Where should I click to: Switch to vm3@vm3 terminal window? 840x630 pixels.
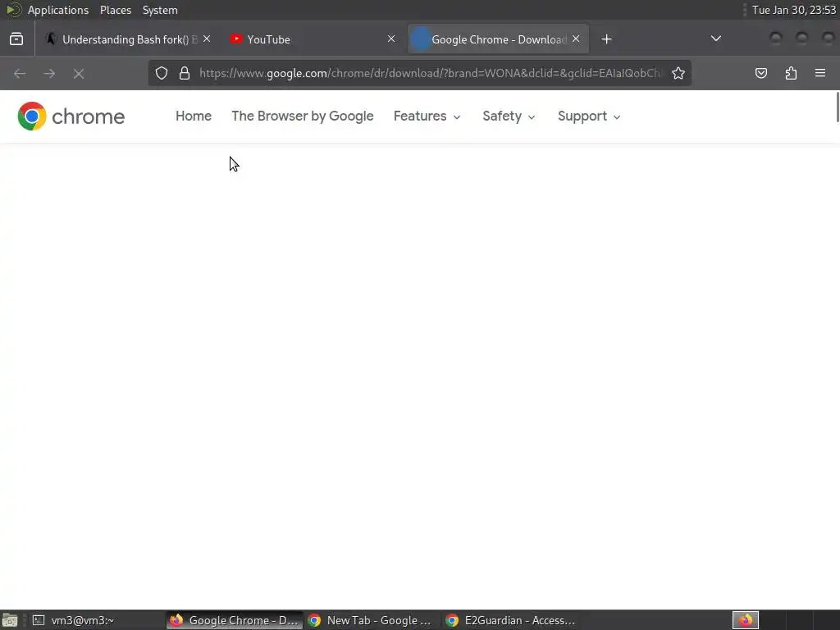(97, 620)
